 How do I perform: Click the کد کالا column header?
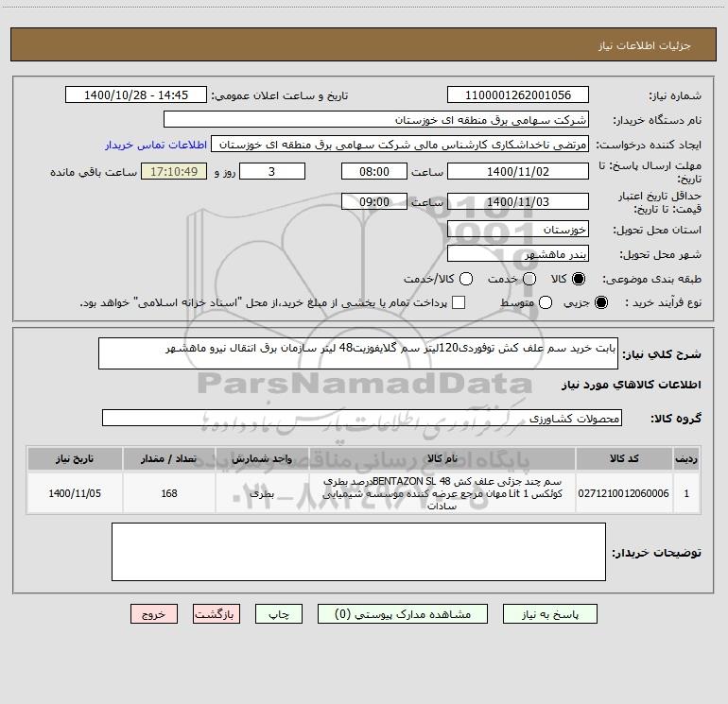[624, 458]
